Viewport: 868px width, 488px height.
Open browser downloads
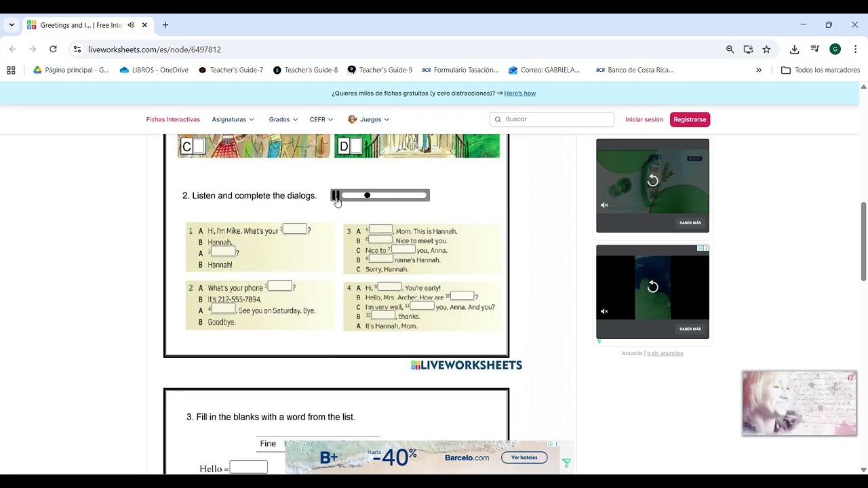794,49
